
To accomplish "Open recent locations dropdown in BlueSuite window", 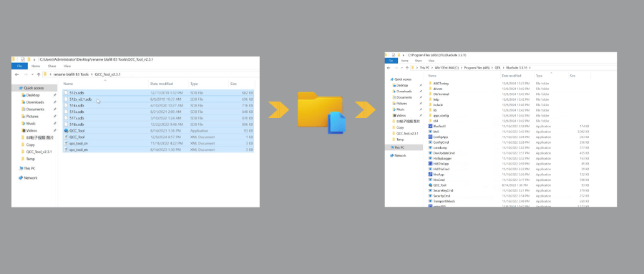I will point(402,68).
